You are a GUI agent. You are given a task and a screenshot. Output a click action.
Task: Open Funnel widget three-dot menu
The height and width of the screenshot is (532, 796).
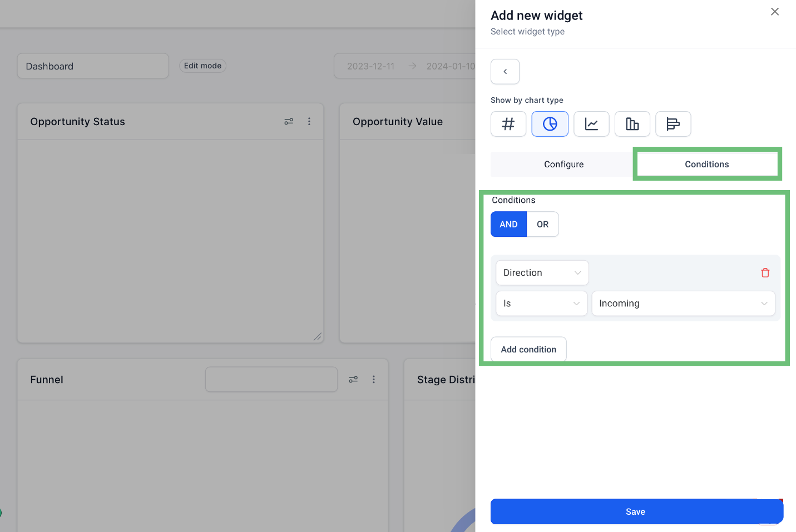(x=374, y=379)
